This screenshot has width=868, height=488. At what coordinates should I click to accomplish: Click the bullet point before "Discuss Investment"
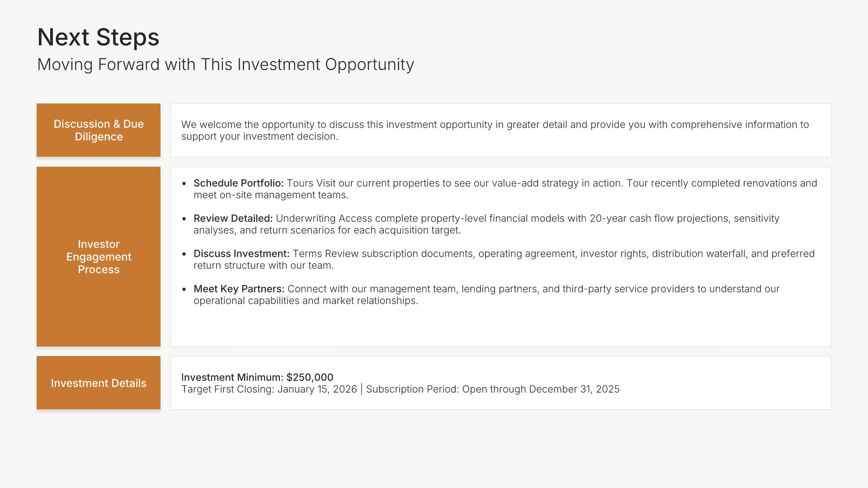click(x=184, y=254)
